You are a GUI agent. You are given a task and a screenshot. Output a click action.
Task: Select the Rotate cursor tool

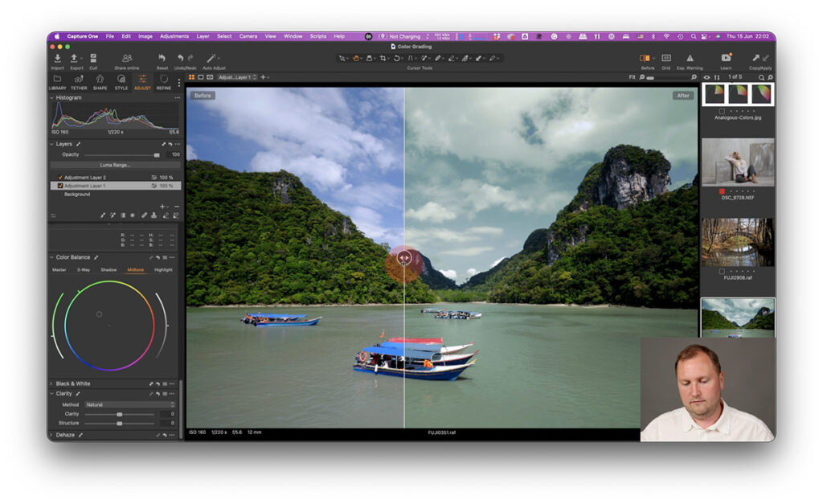[x=397, y=59]
